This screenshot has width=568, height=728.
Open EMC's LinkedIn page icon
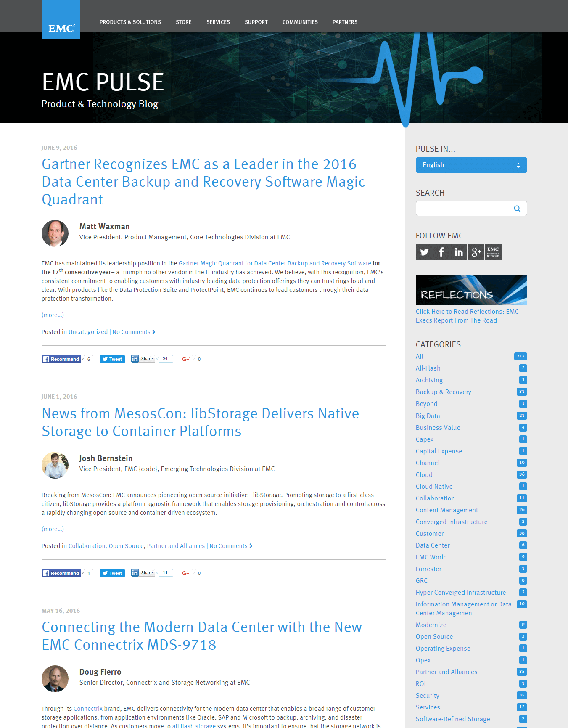click(459, 252)
